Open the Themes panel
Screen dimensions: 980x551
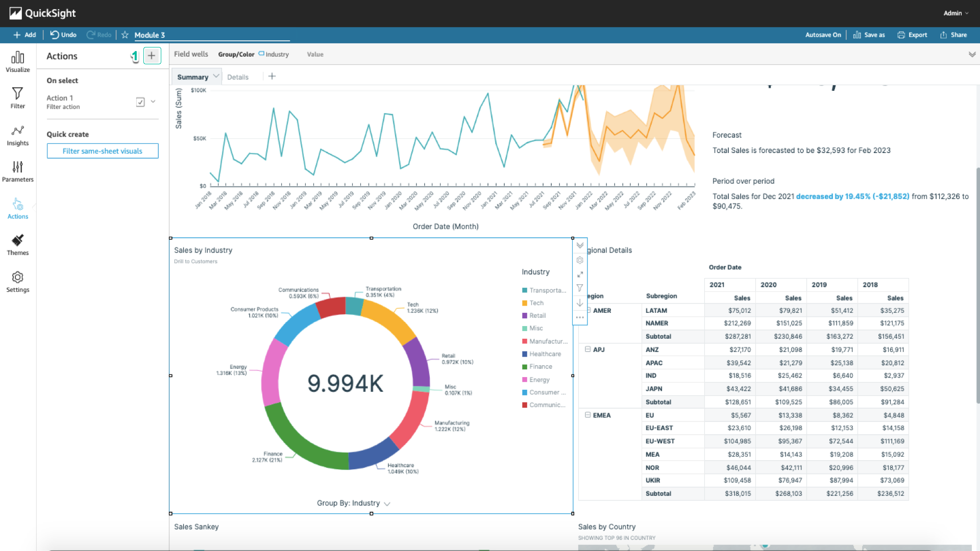click(18, 245)
